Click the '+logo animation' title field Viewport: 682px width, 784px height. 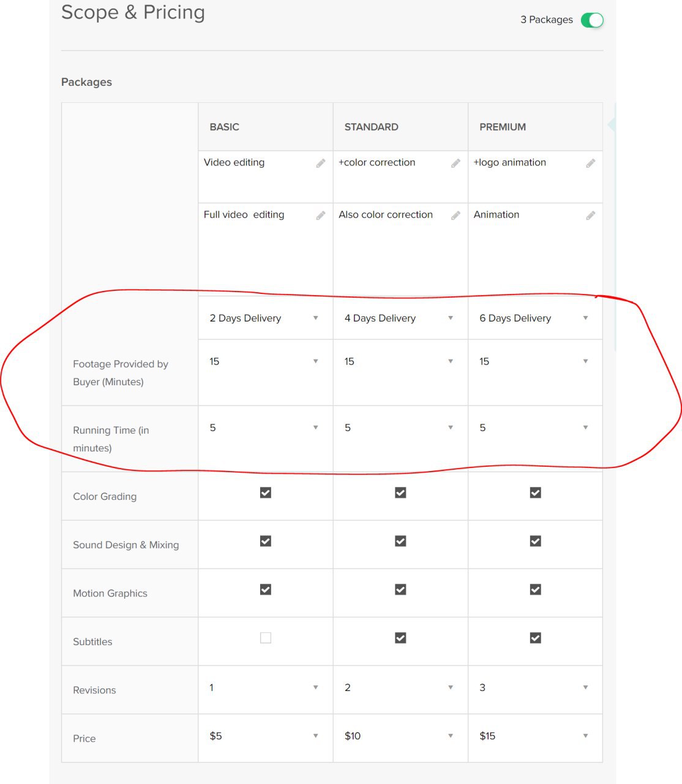point(535,177)
